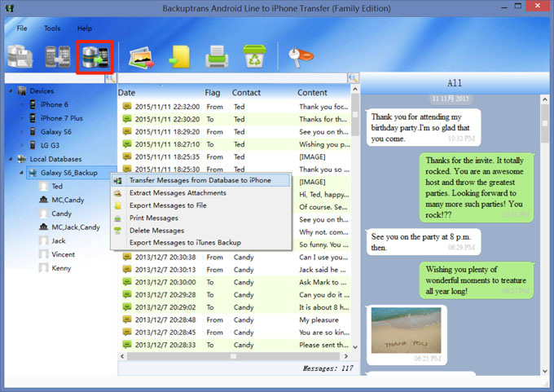Click the message list scroll right arrow
Screen dimensions: 554x392
tap(346, 356)
